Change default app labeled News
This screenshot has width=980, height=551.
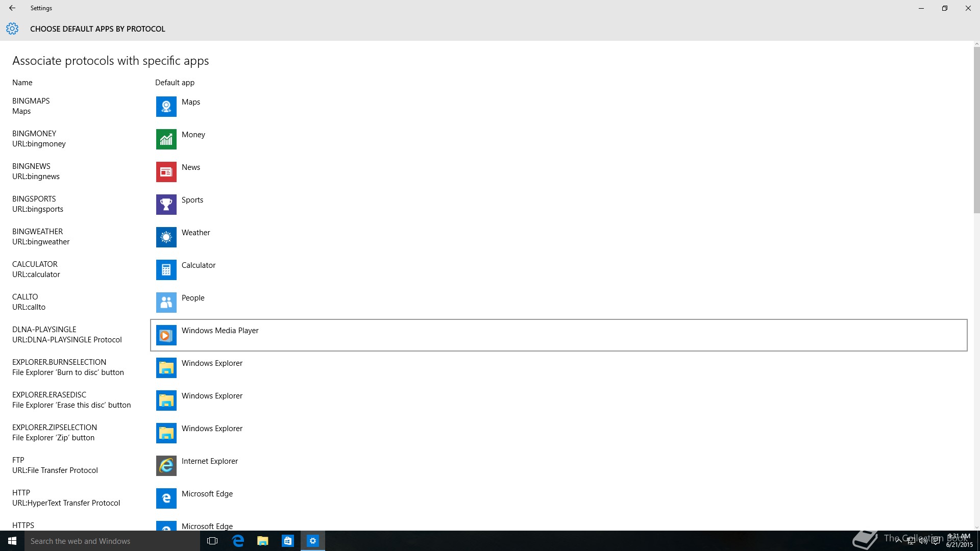point(191,167)
